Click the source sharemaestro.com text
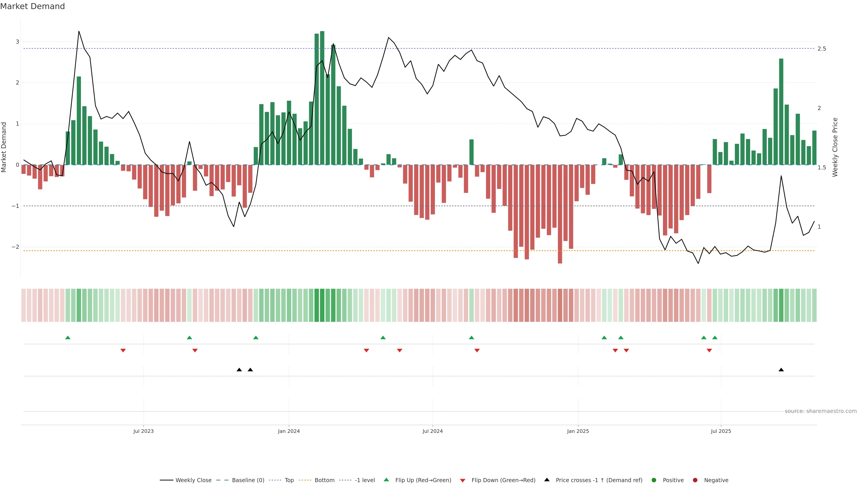Screen dimensions: 868x488 [821, 411]
